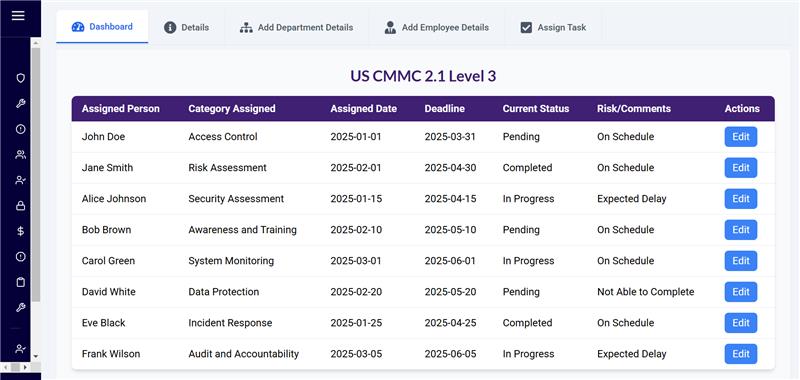Edit John Doe's Access Control row

pos(741,137)
